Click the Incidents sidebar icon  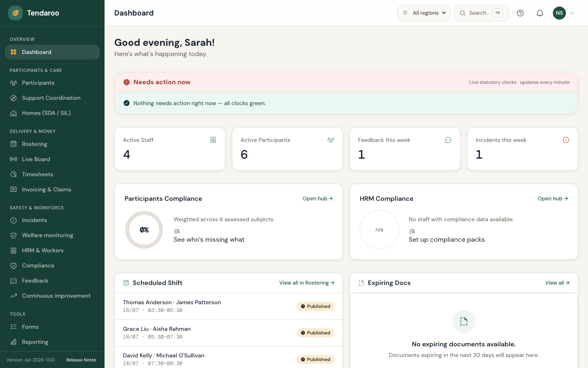(x=13, y=220)
